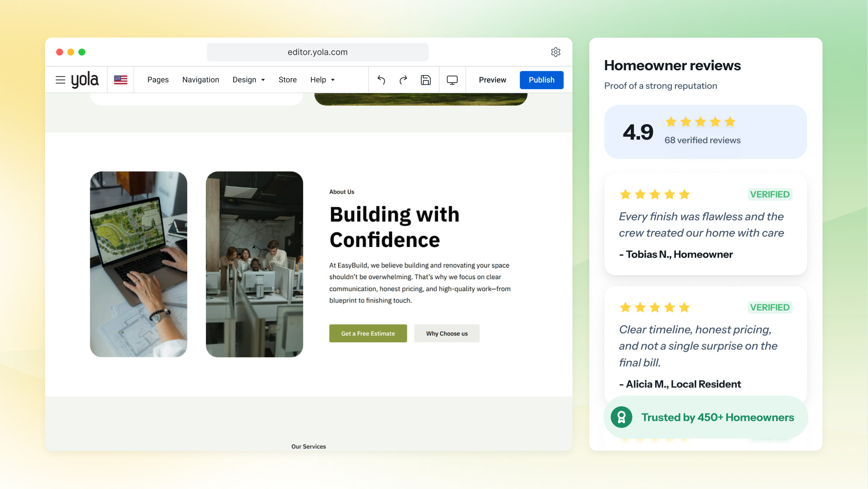The width and height of the screenshot is (868, 489).
Task: Click the Tobias N., Homeowner name
Action: (x=676, y=254)
